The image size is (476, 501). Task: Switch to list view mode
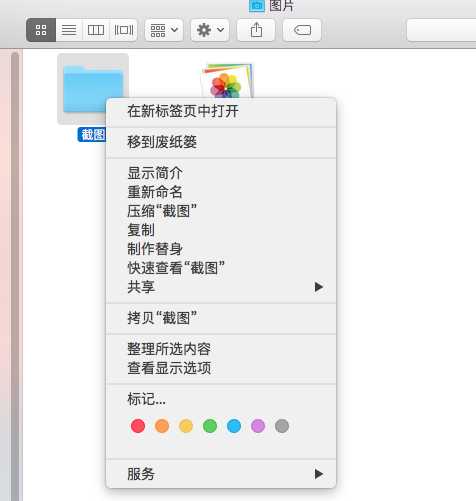(x=69, y=30)
